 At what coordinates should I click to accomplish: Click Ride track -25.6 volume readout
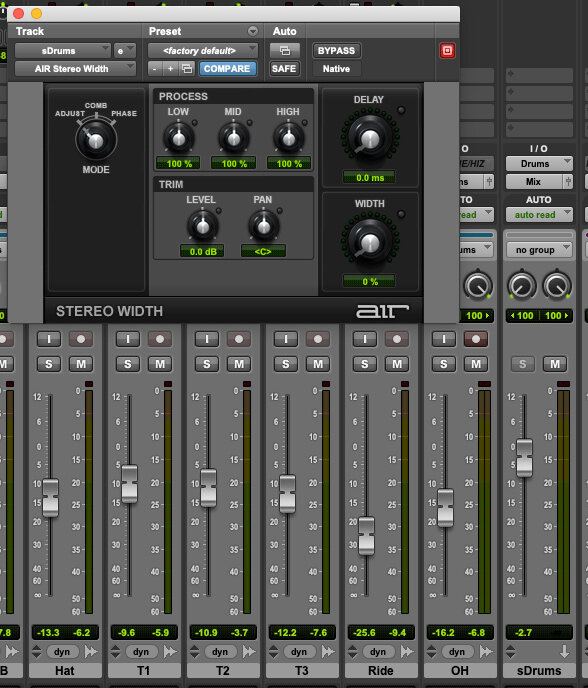point(364,633)
